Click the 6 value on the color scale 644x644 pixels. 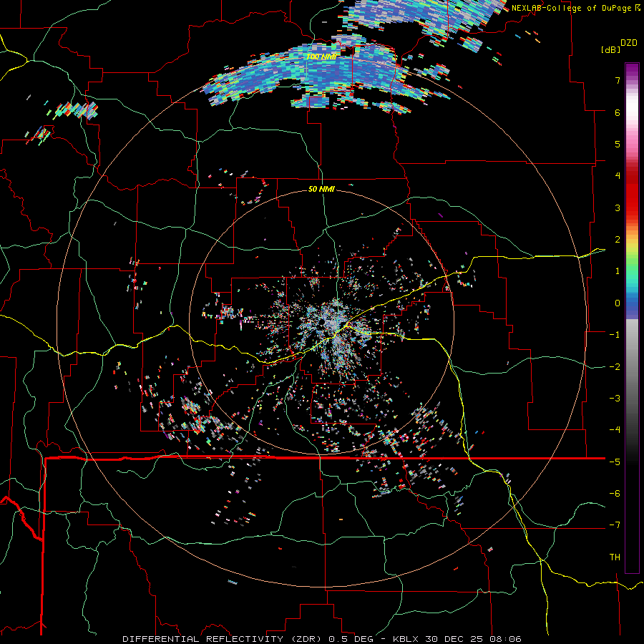point(618,112)
